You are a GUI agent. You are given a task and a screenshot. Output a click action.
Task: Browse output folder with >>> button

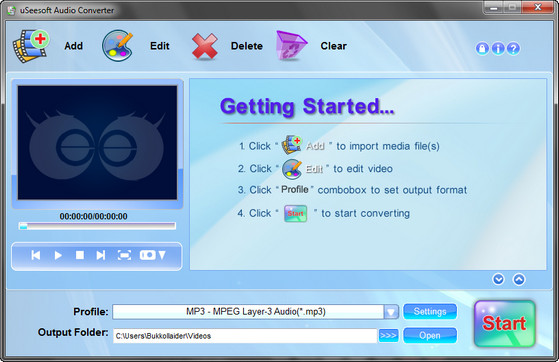pyautogui.click(x=388, y=336)
